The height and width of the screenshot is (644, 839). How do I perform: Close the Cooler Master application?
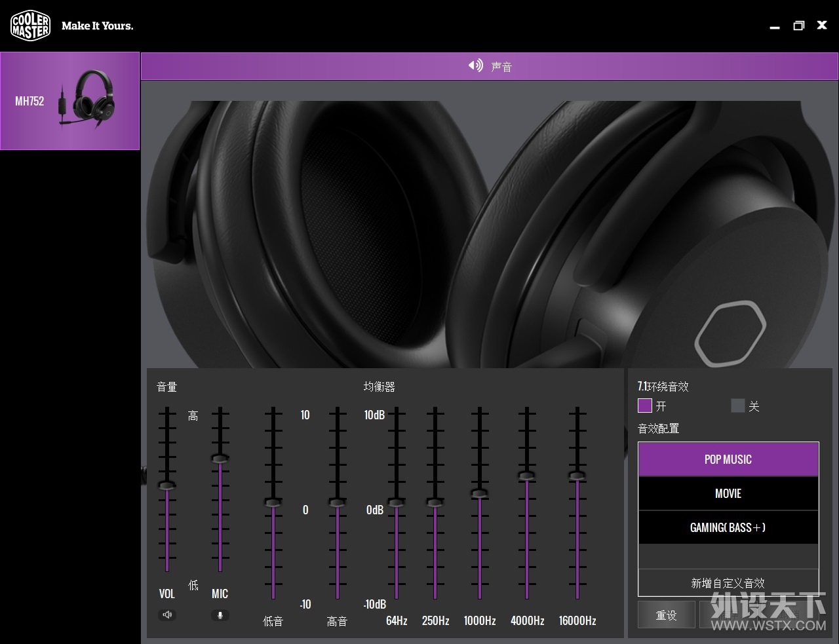[822, 25]
